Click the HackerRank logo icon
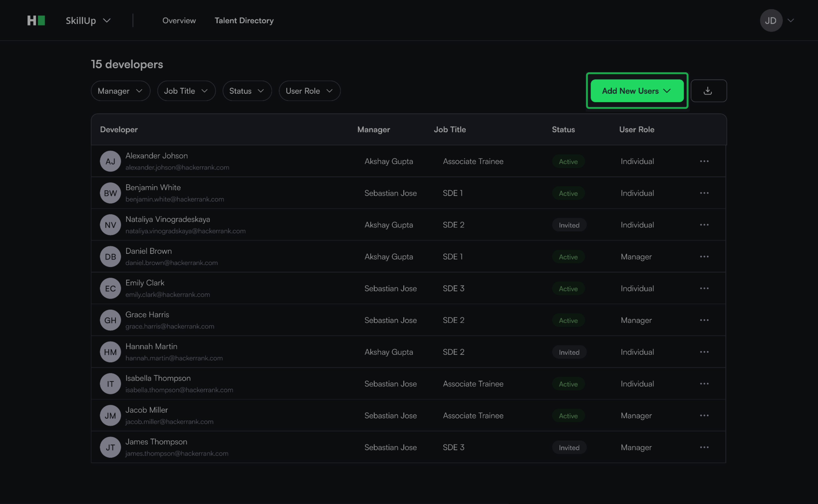The width and height of the screenshot is (818, 504). click(36, 21)
